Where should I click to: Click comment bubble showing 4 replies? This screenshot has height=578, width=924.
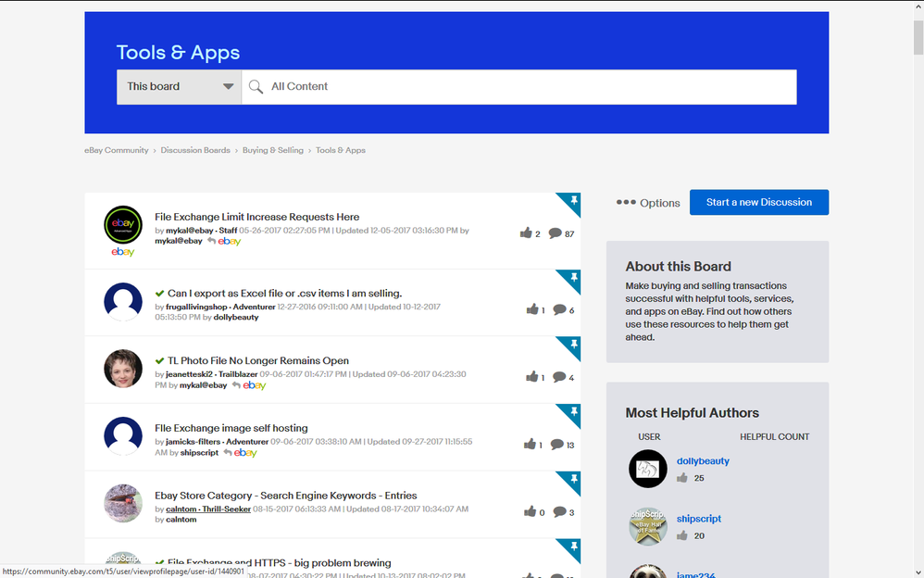tap(559, 377)
